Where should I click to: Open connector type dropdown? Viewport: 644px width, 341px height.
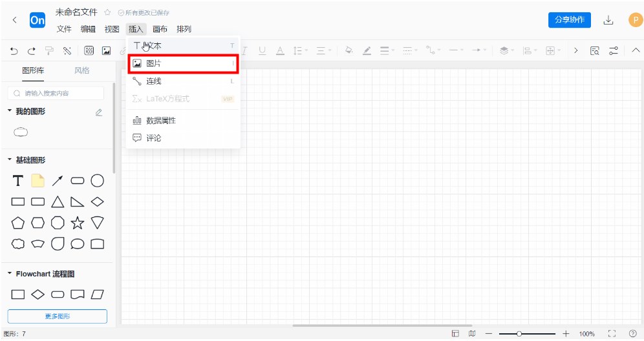tap(433, 50)
